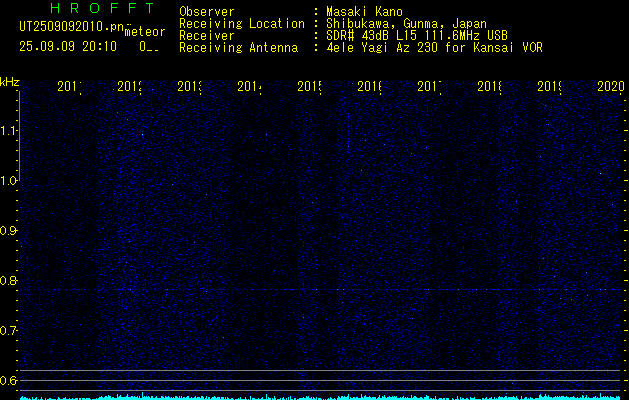Click the 1.0 frequency axis label
This screenshot has height=400, width=629.
pos(8,181)
